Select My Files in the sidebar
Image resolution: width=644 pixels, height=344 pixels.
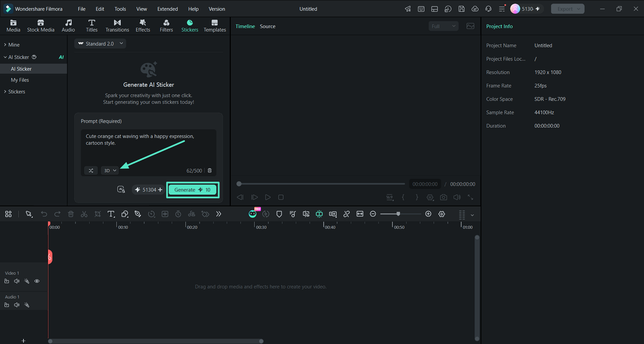(20, 80)
